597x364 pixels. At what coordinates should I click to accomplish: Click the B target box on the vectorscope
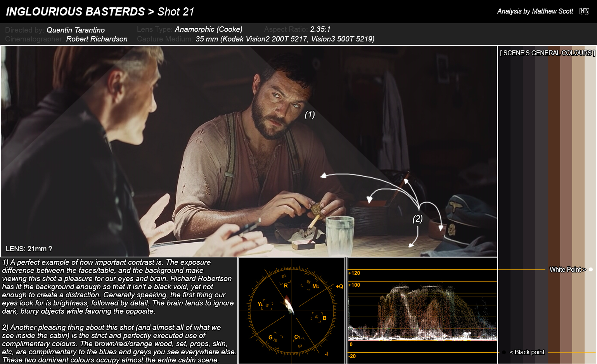317,317
